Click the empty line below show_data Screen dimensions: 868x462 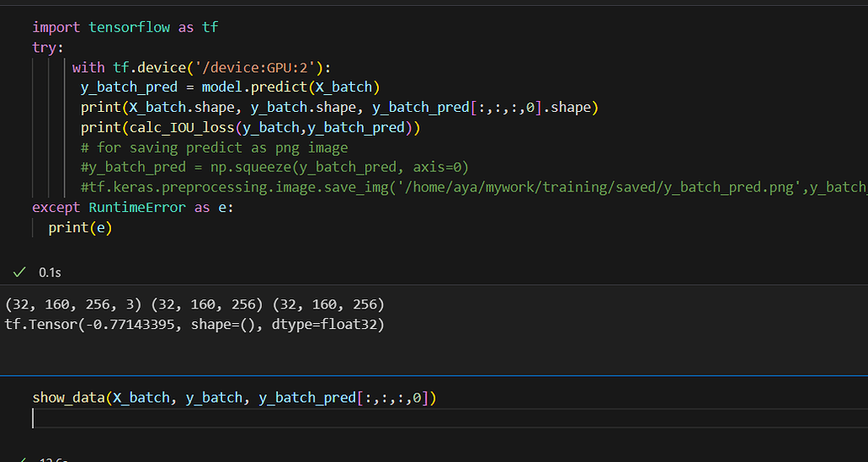[x=254, y=418]
